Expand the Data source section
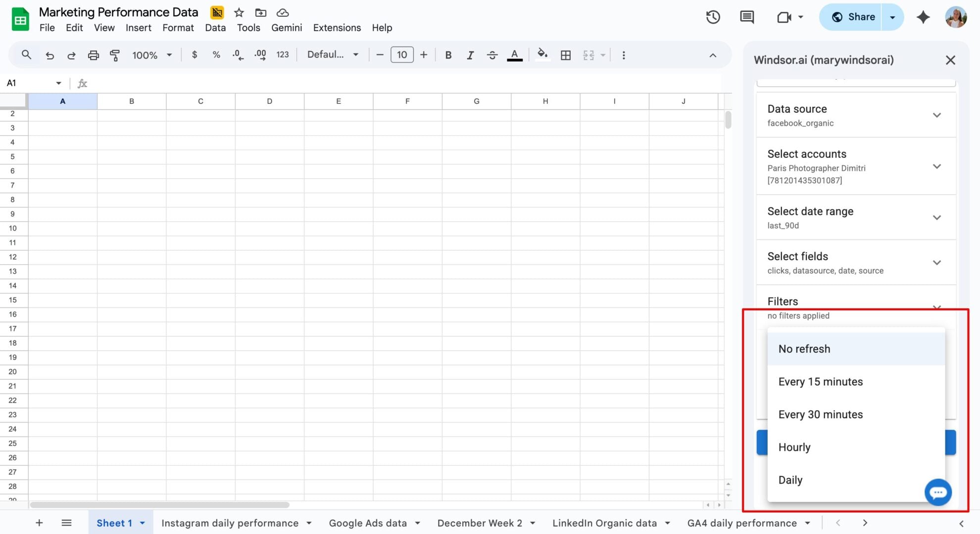980x534 pixels. (x=856, y=115)
